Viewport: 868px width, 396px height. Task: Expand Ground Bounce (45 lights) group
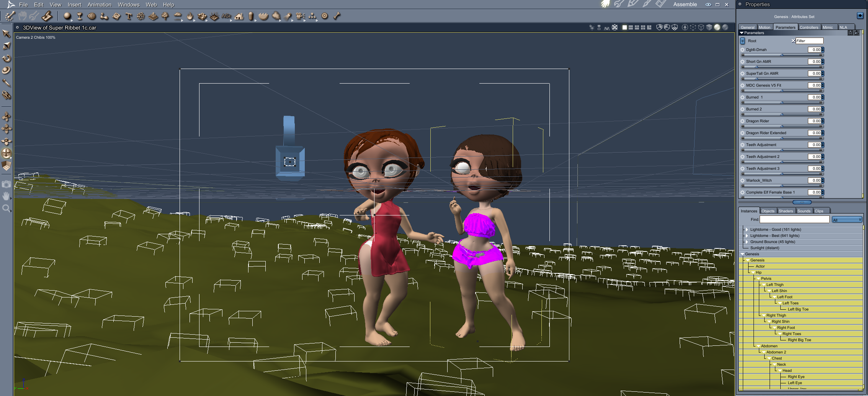747,242
